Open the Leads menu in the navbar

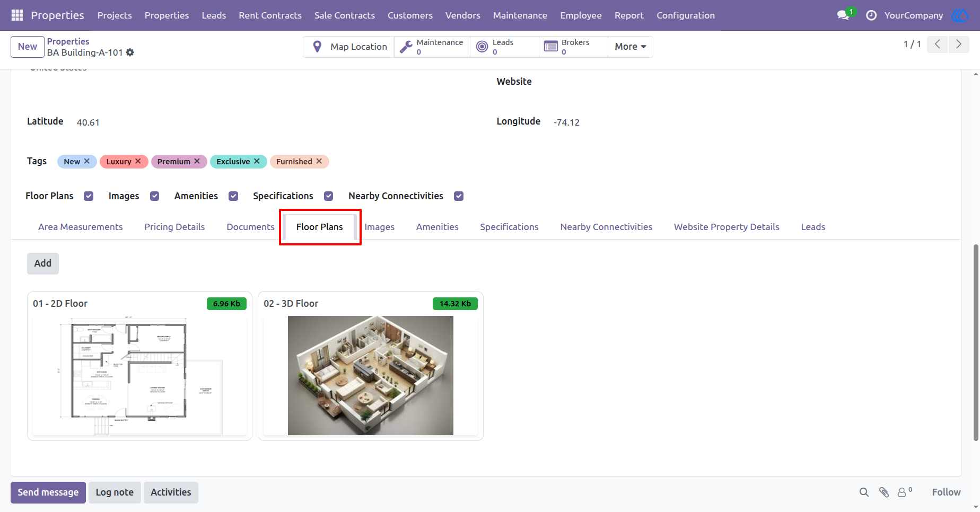click(214, 15)
